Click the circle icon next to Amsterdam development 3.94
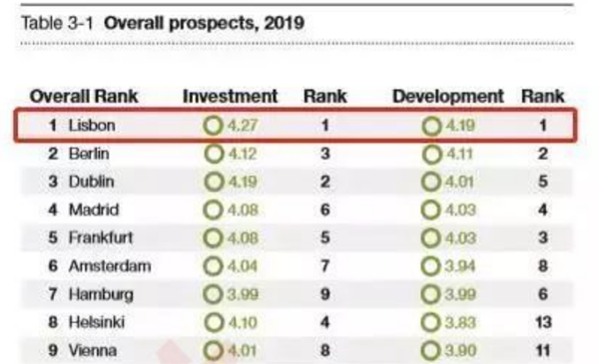The height and width of the screenshot is (364, 599). [x=431, y=266]
